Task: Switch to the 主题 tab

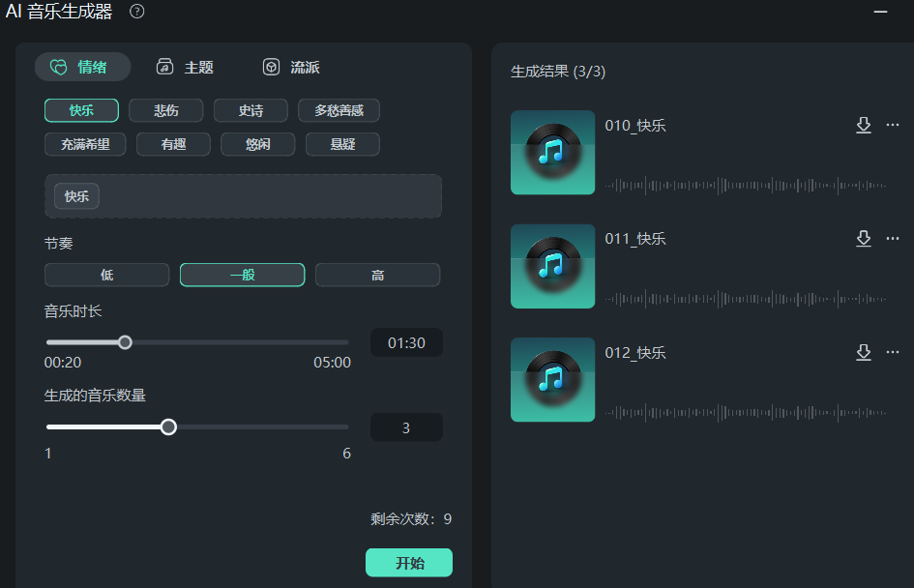Action: (185, 67)
